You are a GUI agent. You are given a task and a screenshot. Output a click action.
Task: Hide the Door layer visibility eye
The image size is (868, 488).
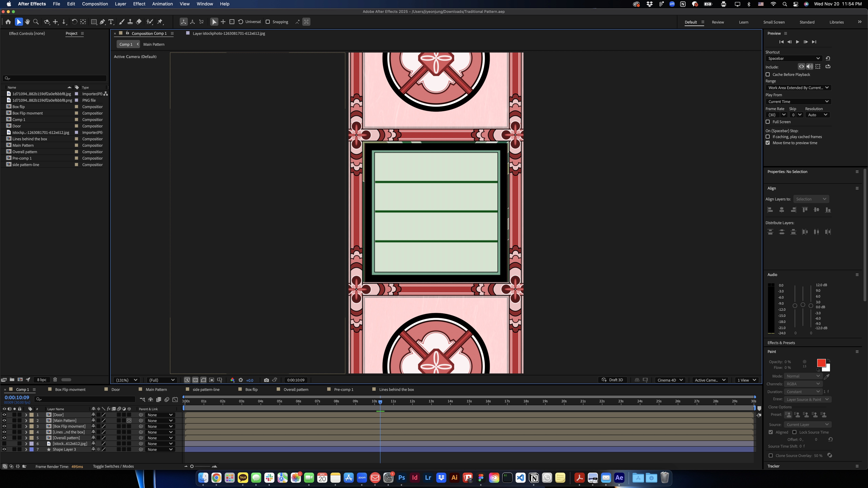(4, 415)
